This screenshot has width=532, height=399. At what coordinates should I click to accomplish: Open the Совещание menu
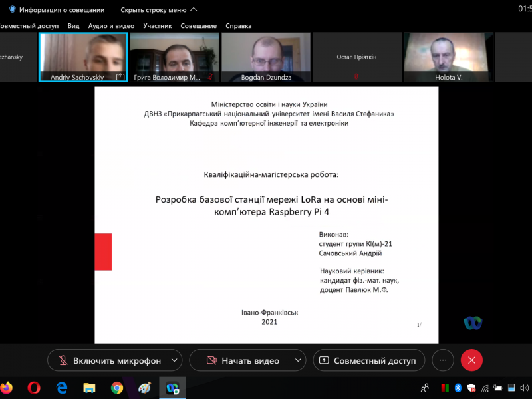coord(199,26)
